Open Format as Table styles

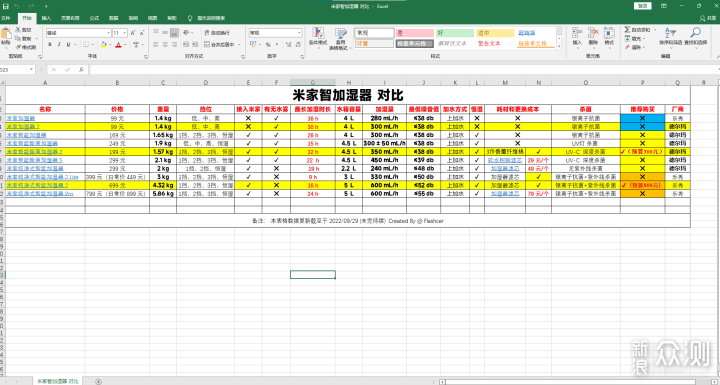point(340,38)
